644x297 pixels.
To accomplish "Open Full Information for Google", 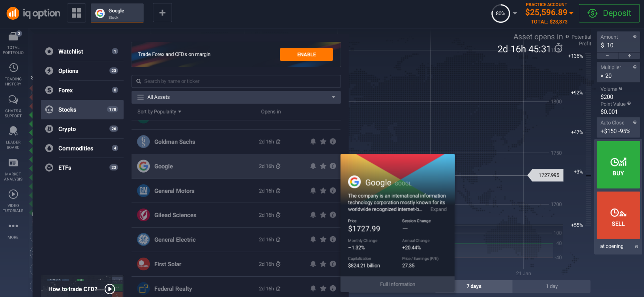I will click(398, 284).
